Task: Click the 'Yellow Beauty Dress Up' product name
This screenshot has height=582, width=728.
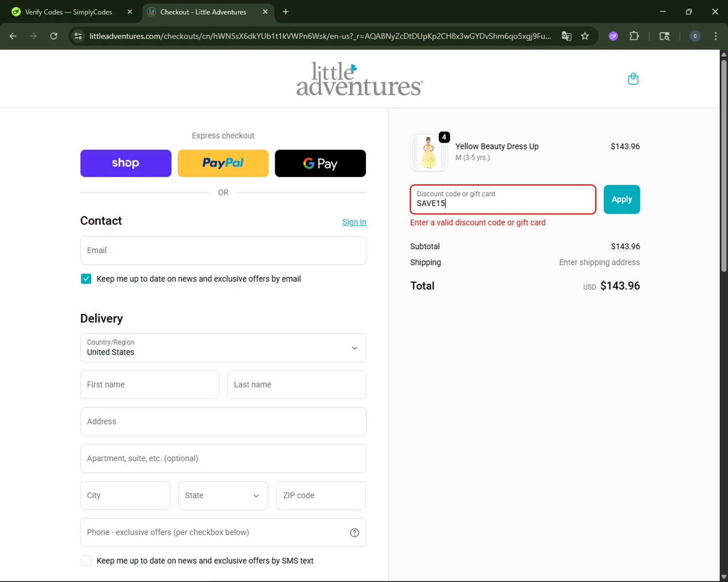Action: point(497,146)
